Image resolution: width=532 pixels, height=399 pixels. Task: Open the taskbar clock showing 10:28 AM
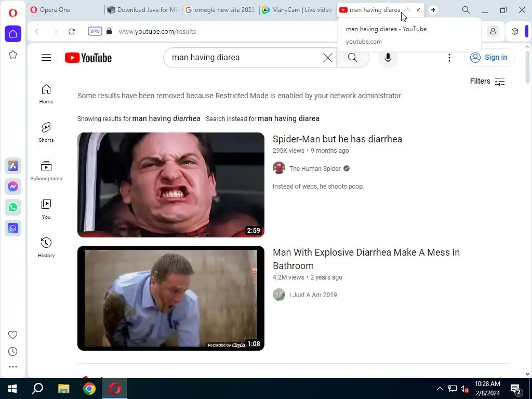[487, 389]
